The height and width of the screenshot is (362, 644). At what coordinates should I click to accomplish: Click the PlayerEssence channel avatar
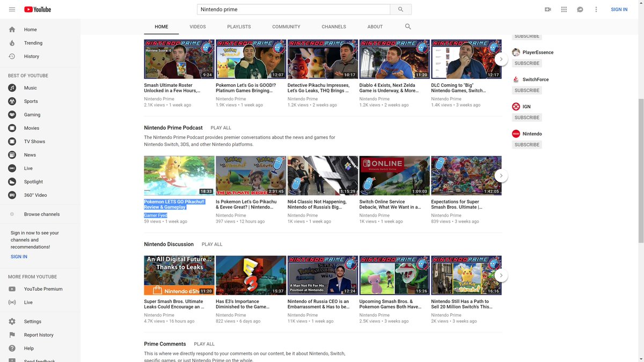tap(516, 53)
